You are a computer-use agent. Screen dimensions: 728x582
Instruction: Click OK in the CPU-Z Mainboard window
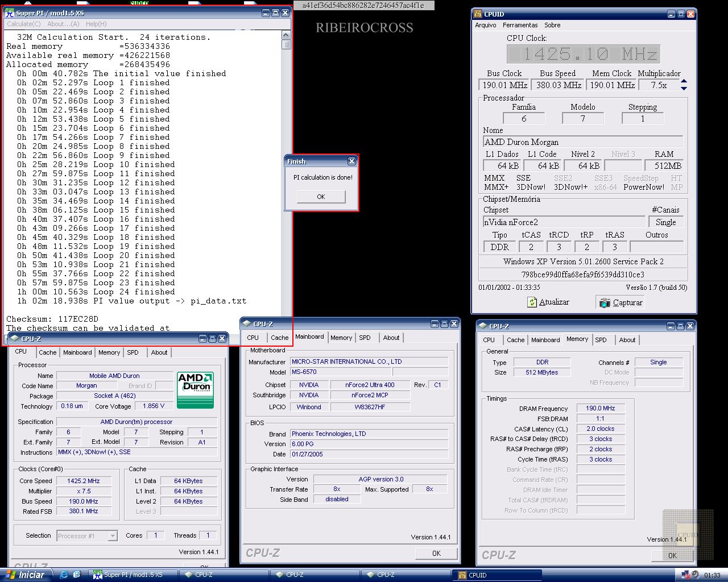point(436,553)
